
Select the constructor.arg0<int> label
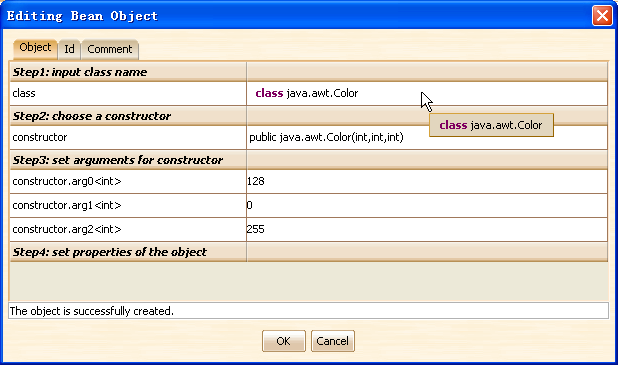tap(128, 181)
